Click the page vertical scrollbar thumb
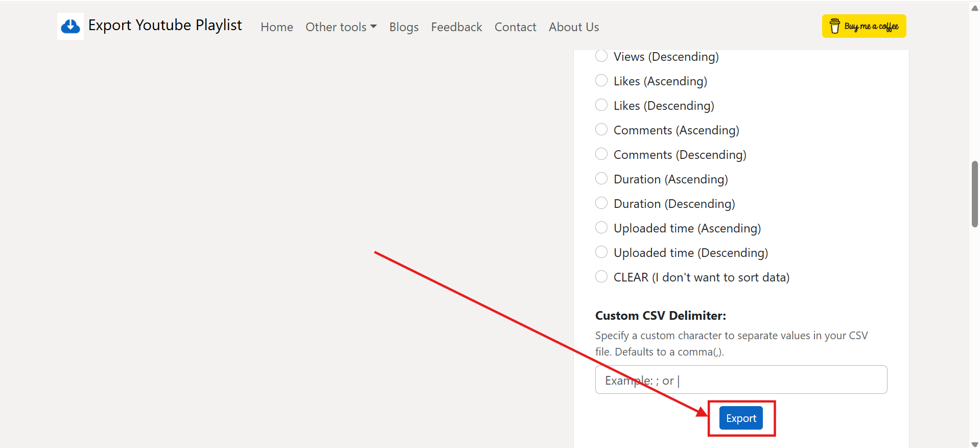Image resolution: width=980 pixels, height=448 pixels. click(x=974, y=194)
